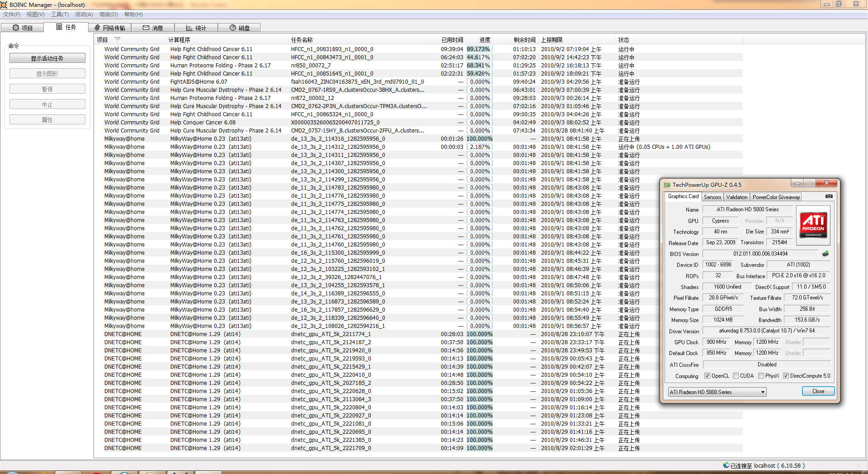868x474 pixels.
Task: Open the 磁盘 tab
Action: click(239, 28)
